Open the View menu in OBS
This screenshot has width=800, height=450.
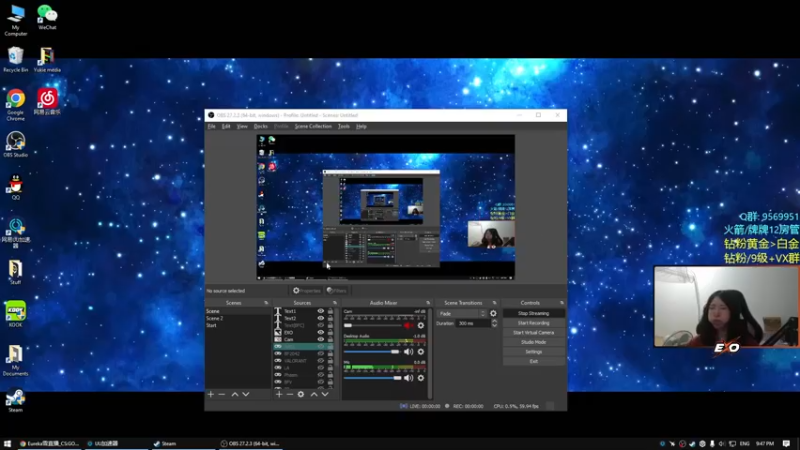(242, 126)
